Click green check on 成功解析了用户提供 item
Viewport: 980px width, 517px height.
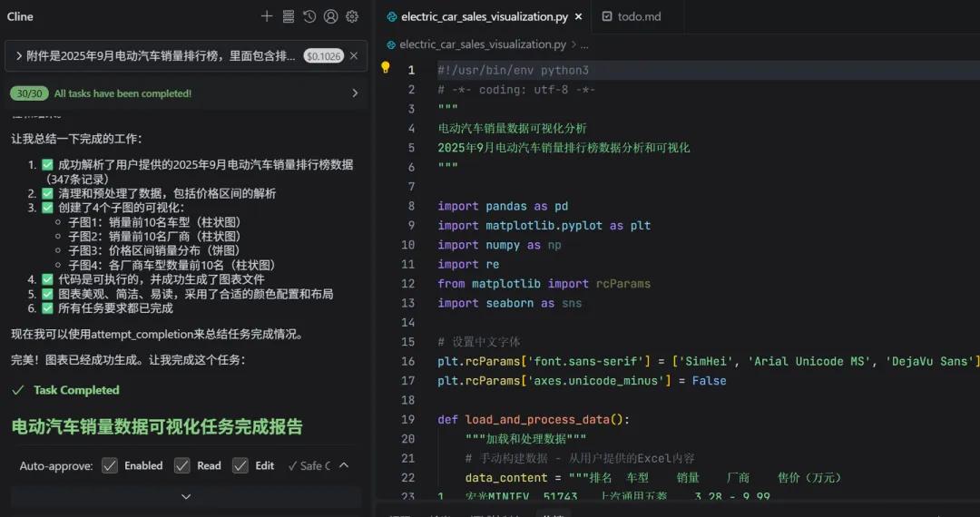[x=47, y=165]
